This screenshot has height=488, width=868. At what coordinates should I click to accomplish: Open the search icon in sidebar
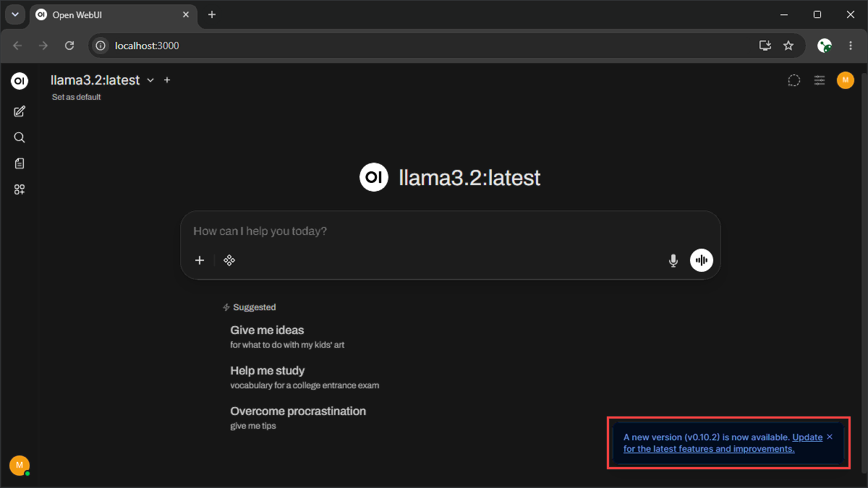coord(20,137)
